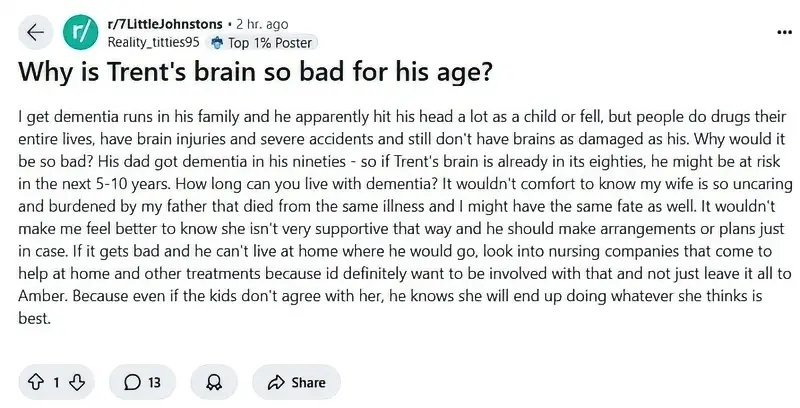Click the 'Top 1% Poster' label text
Image resolution: width=800 pixels, height=408 pixels.
[270, 42]
